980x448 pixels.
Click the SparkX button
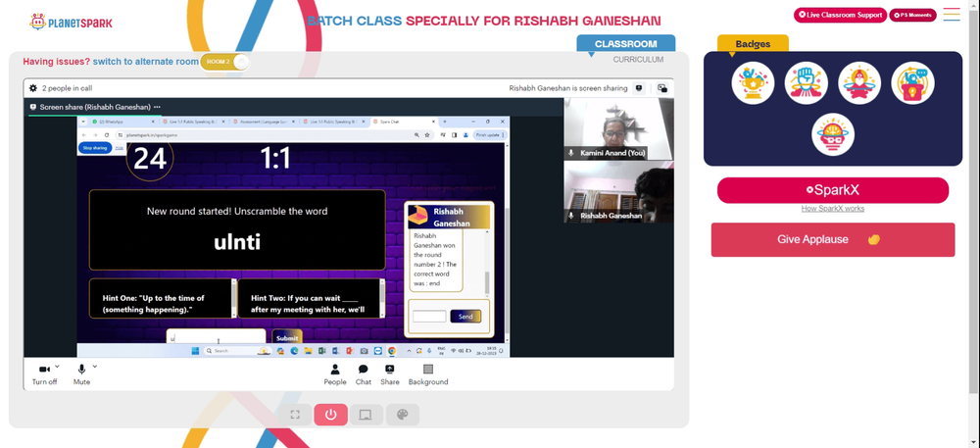pyautogui.click(x=832, y=190)
